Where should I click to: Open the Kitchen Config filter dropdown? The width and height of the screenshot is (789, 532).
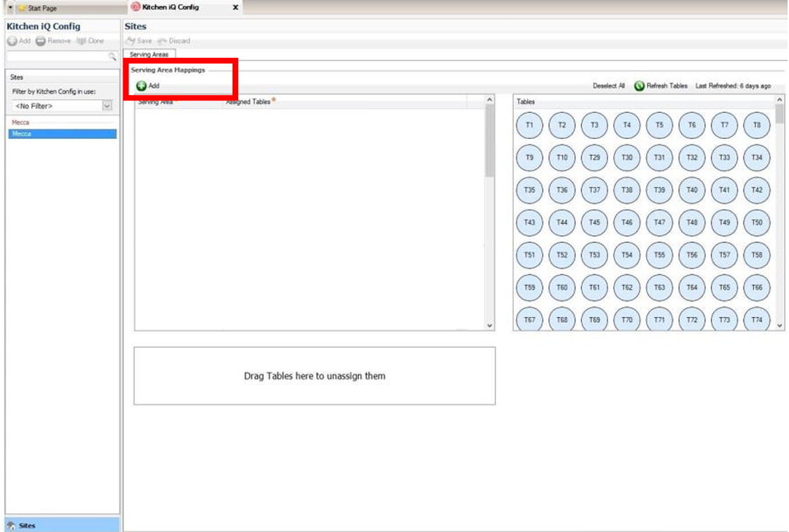[x=107, y=106]
